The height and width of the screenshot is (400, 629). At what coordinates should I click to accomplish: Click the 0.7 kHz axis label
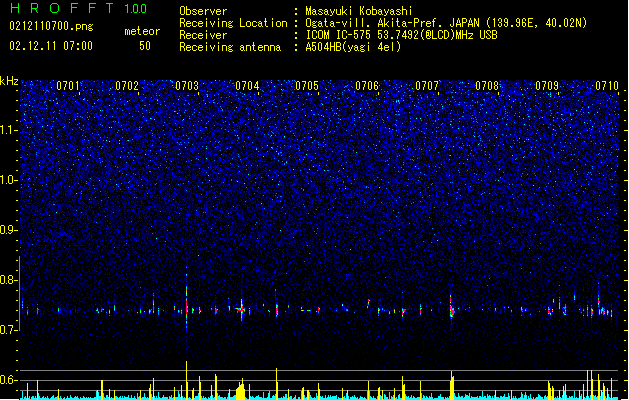click(9, 330)
